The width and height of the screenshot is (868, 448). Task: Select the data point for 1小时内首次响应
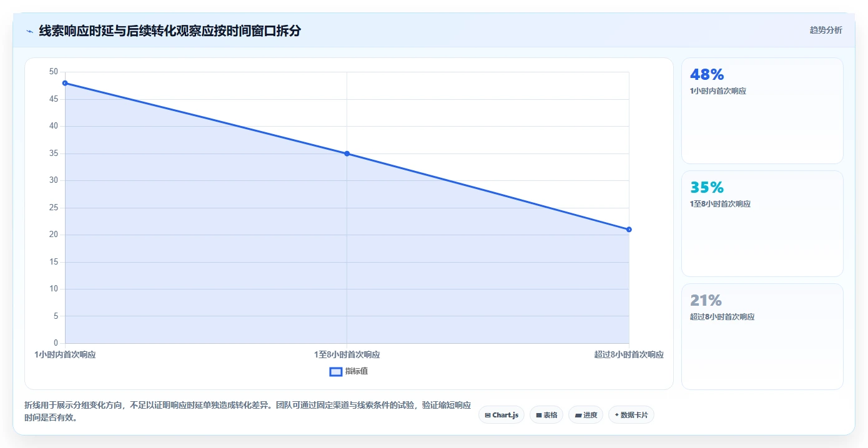65,83
